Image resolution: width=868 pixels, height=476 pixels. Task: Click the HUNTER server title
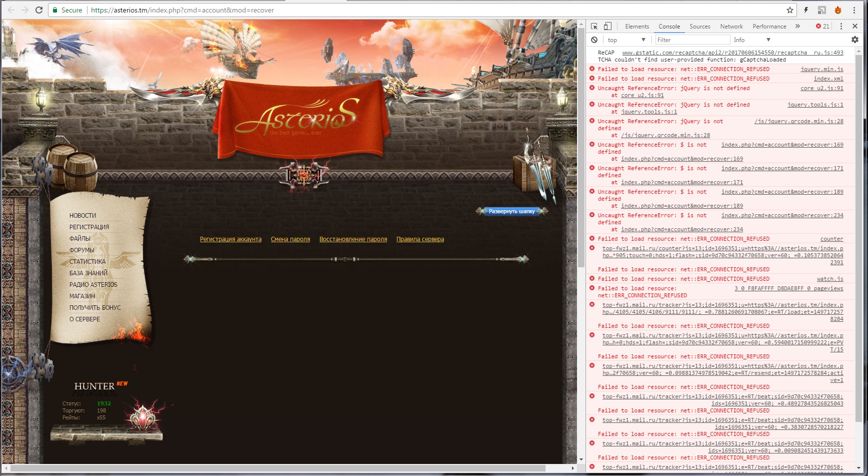point(94,386)
